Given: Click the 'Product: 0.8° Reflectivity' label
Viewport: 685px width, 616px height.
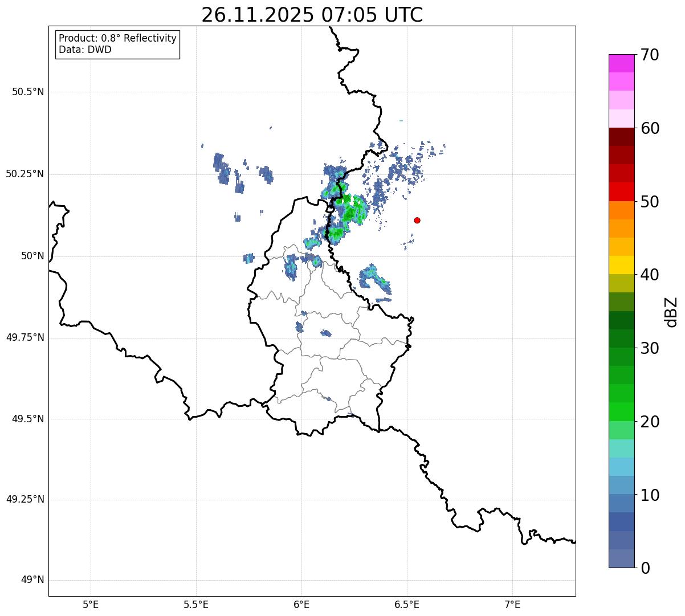Looking at the screenshot, I should coord(118,38).
